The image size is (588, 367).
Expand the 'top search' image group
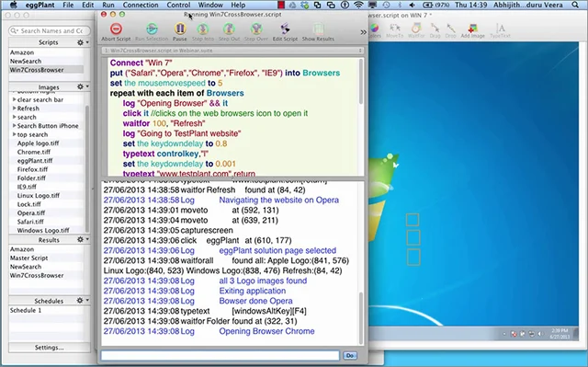click(15, 134)
